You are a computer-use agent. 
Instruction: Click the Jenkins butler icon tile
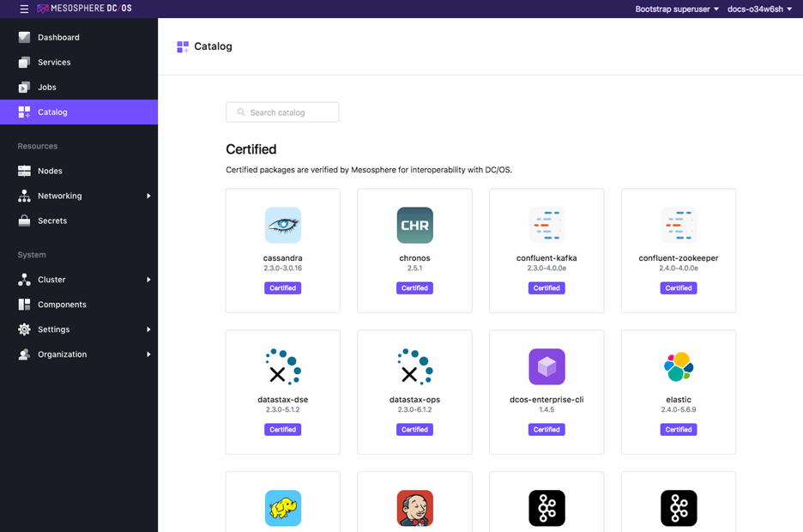pyautogui.click(x=414, y=508)
